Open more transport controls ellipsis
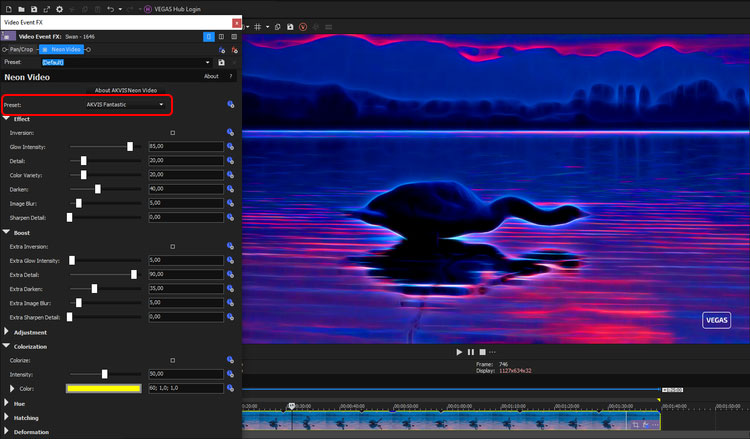 point(492,352)
